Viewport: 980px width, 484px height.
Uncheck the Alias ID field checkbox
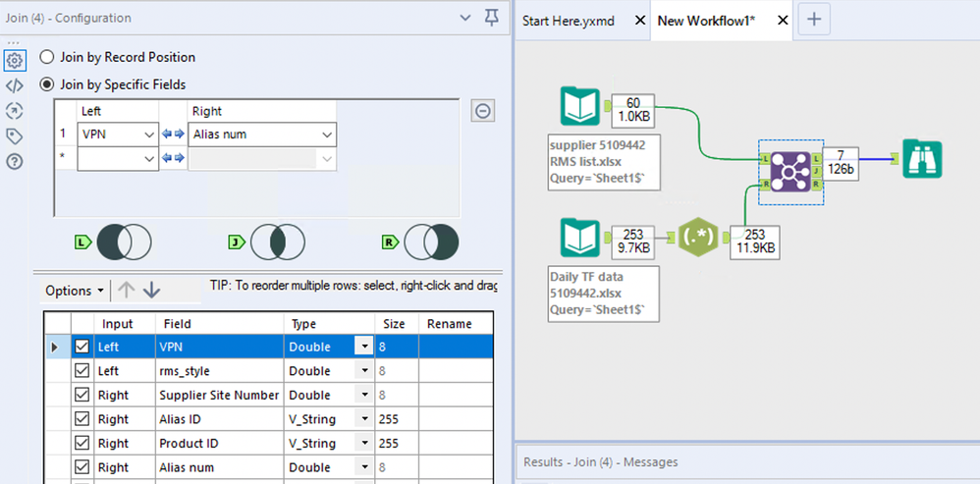point(82,419)
